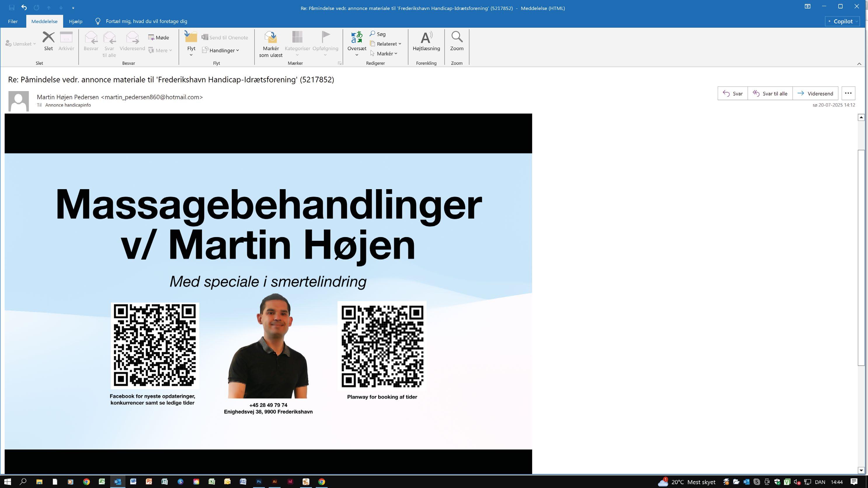Click the Videresend button in the header
This screenshot has width=868, height=488.
tap(815, 94)
